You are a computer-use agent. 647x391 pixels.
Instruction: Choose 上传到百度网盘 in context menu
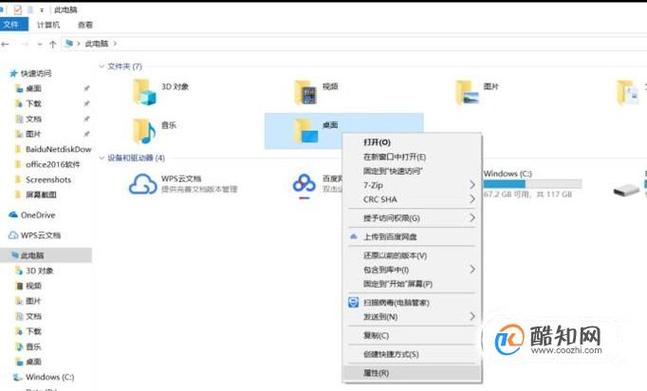click(412, 237)
